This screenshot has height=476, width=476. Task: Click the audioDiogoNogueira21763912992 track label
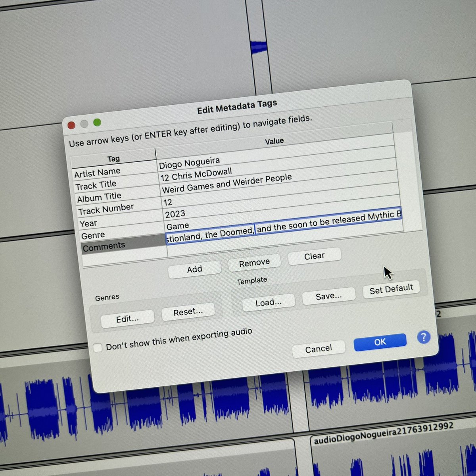point(383,433)
